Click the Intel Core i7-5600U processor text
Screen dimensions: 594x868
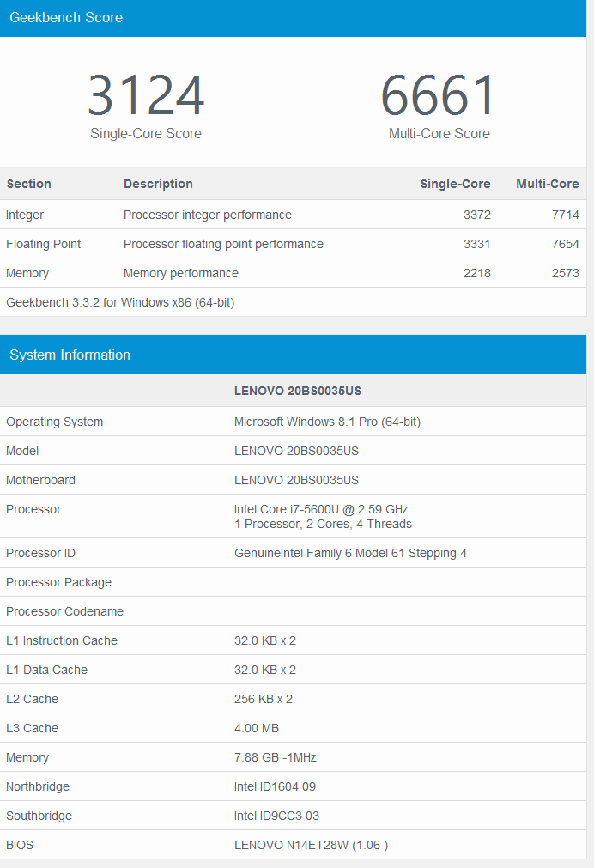click(320, 509)
